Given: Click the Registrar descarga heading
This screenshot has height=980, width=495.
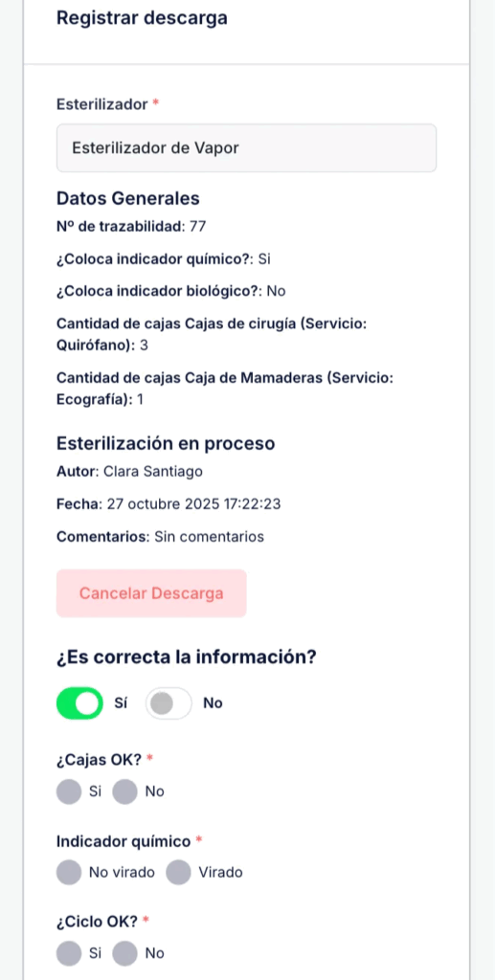Looking at the screenshot, I should tap(142, 18).
